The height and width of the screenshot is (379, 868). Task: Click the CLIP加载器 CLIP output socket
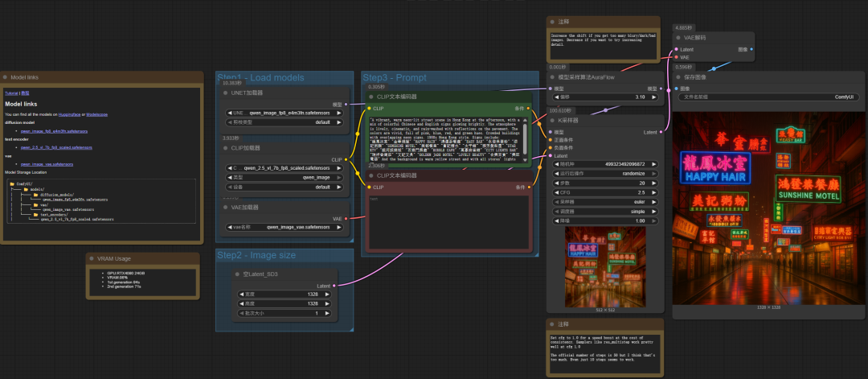tap(346, 159)
